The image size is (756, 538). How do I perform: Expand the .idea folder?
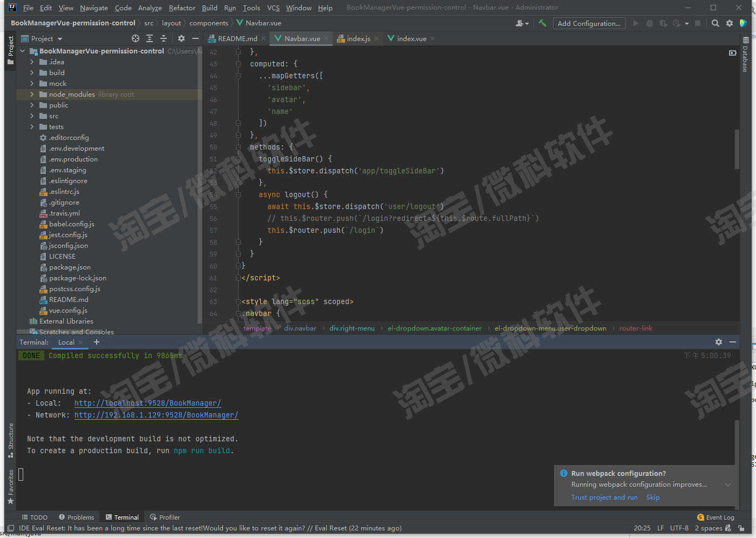(x=32, y=62)
